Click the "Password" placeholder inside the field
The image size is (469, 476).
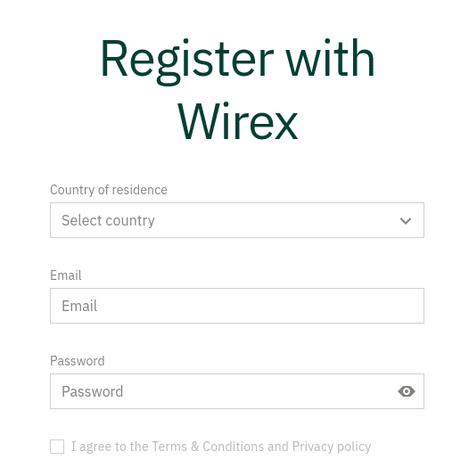coord(92,391)
